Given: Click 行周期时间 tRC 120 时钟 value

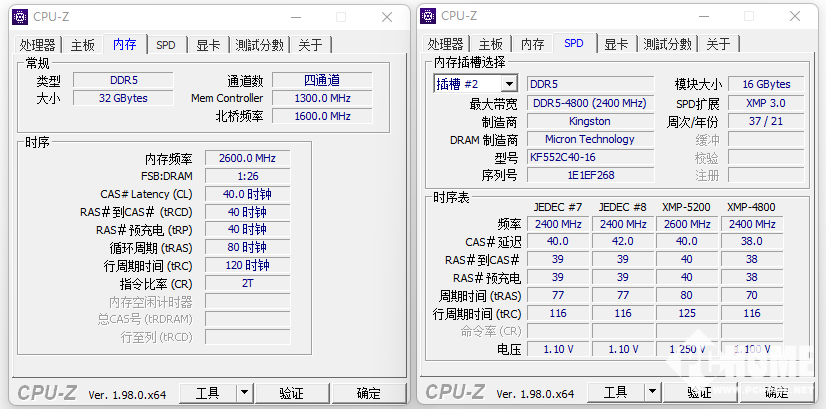Looking at the screenshot, I should coord(248,265).
